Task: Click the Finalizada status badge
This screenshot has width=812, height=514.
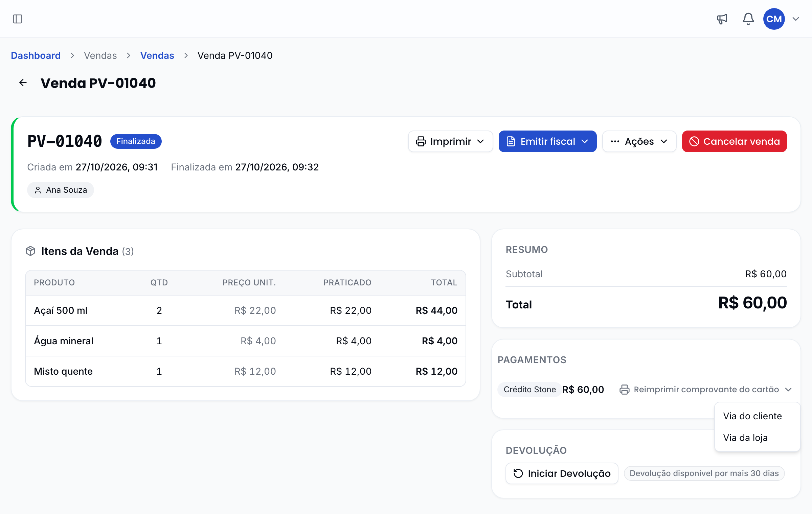Action: coord(136,141)
